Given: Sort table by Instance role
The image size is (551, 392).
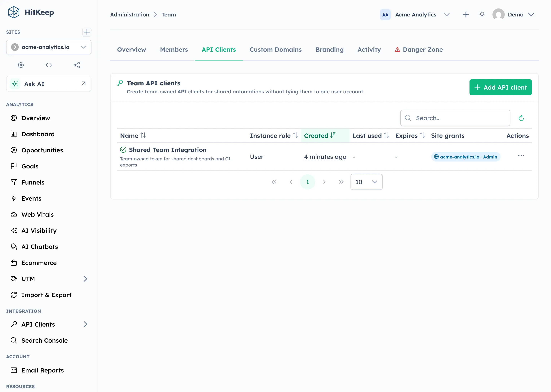Looking at the screenshot, I should pos(274,136).
